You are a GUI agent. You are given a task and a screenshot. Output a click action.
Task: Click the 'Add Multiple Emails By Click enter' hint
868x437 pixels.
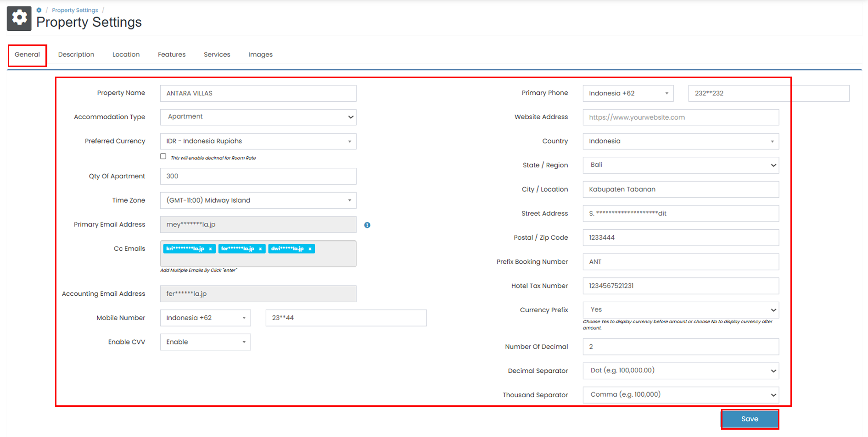coord(198,270)
